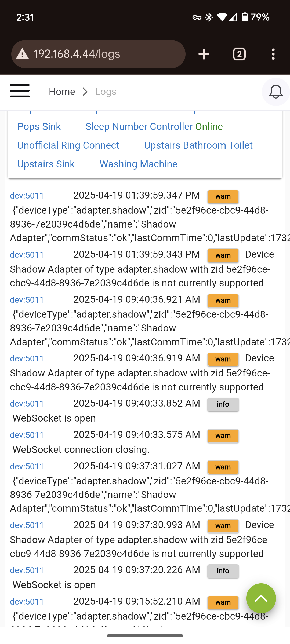Expand the breadcrumb chevron after Home
The image size is (290, 644).
tap(85, 92)
